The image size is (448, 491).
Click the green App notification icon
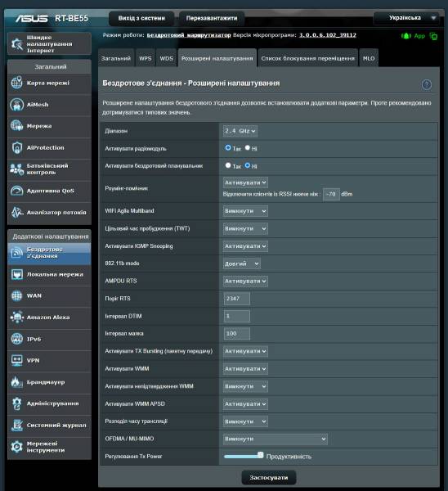405,36
